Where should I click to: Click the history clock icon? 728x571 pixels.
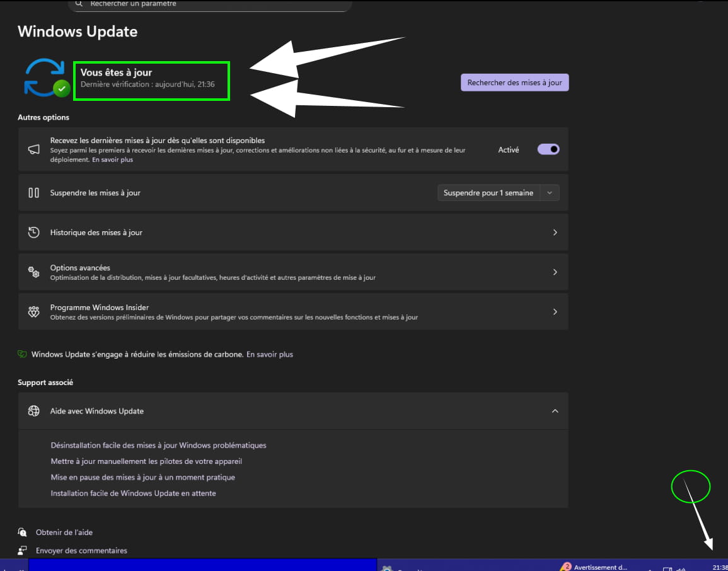point(34,232)
